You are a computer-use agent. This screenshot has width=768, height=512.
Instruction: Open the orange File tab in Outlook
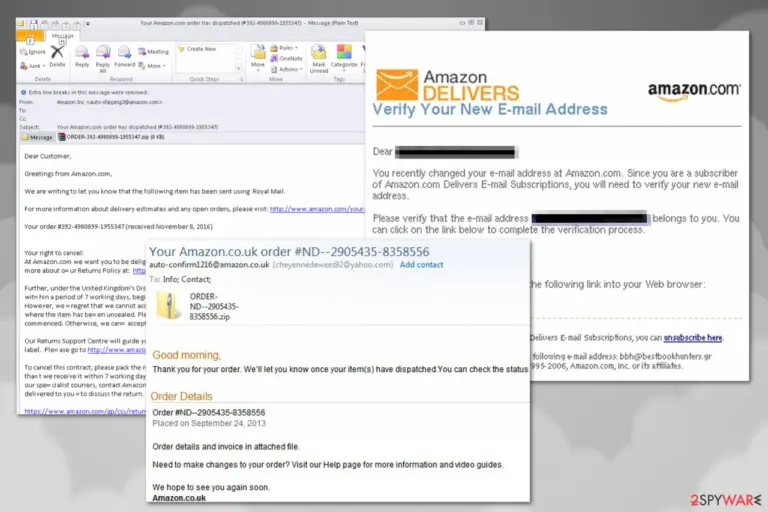point(30,36)
